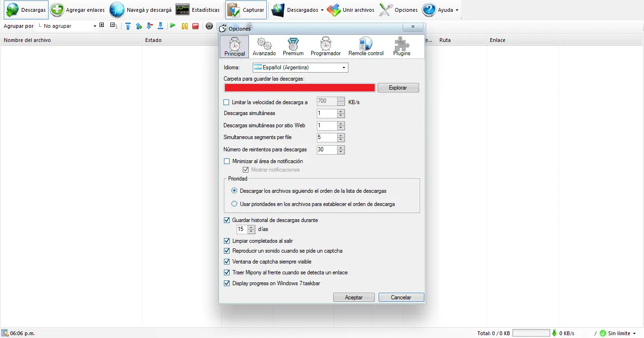The height and width of the screenshot is (338, 644).
Task: Open the Plugins options tab
Action: point(402,47)
